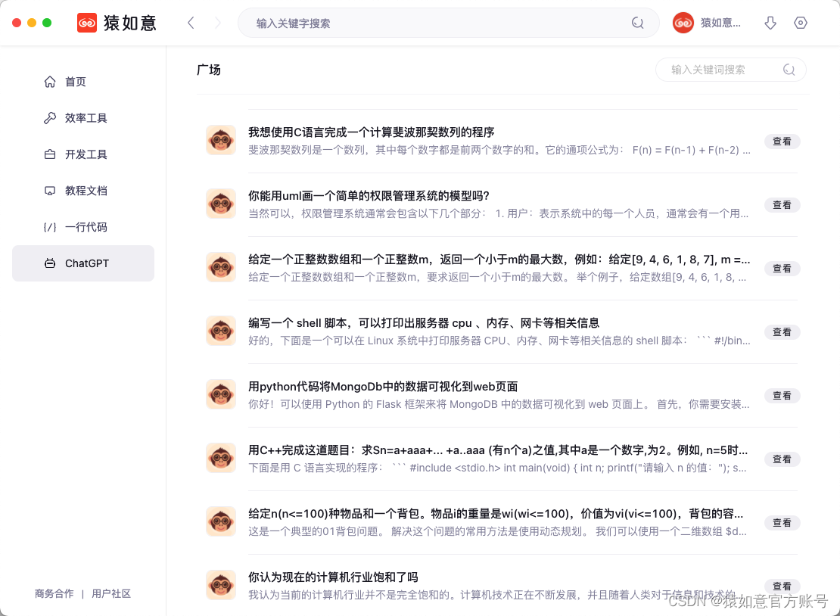Click the 猿如意 app name text
Viewport: 840px width, 616px height.
[x=130, y=23]
